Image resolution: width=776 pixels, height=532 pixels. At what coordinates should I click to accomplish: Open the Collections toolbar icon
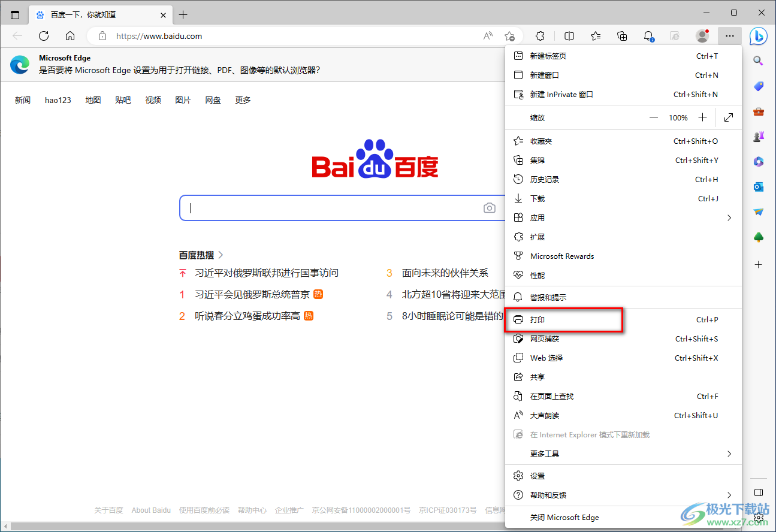tap(622, 36)
